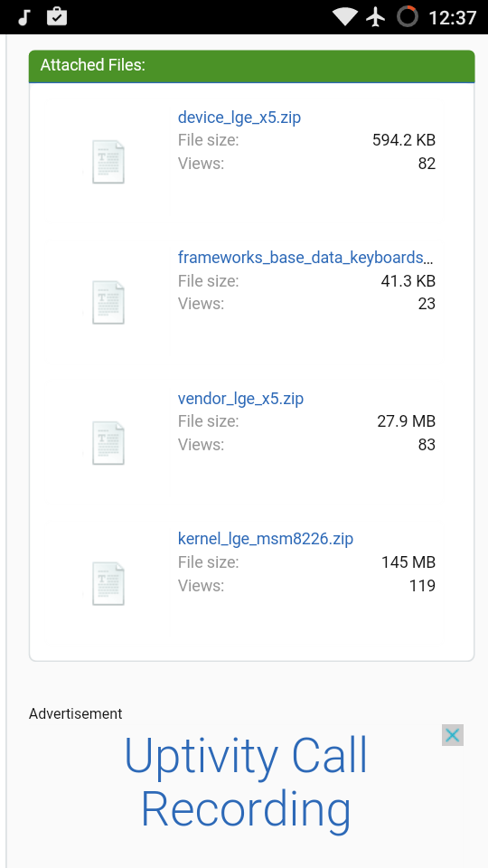This screenshot has height=868, width=488.
Task: Tap the document icon beside kernel_lge_msm8226.zip
Action: click(x=108, y=583)
